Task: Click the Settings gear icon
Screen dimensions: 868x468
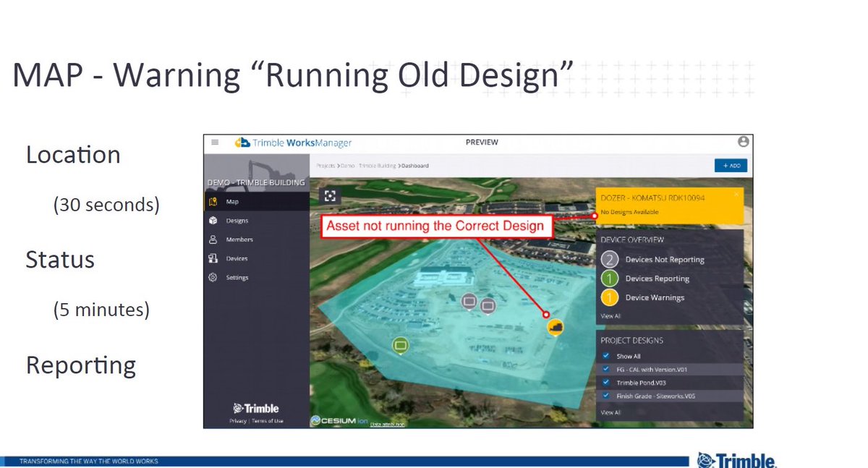Action: 213,278
